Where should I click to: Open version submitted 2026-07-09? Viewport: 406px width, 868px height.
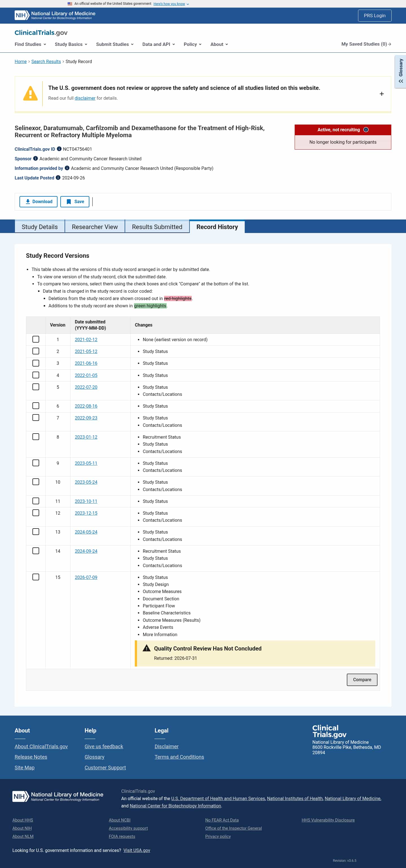[86, 577]
